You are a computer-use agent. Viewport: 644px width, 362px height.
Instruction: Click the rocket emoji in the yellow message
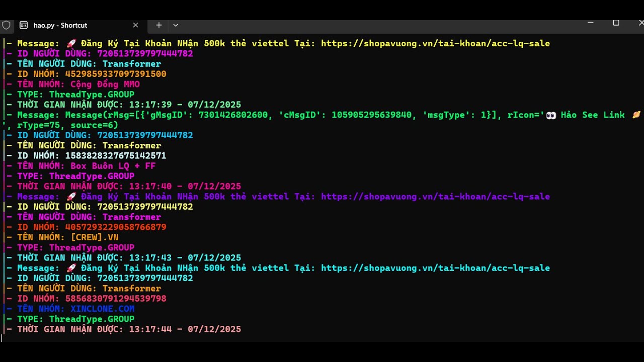tap(71, 43)
